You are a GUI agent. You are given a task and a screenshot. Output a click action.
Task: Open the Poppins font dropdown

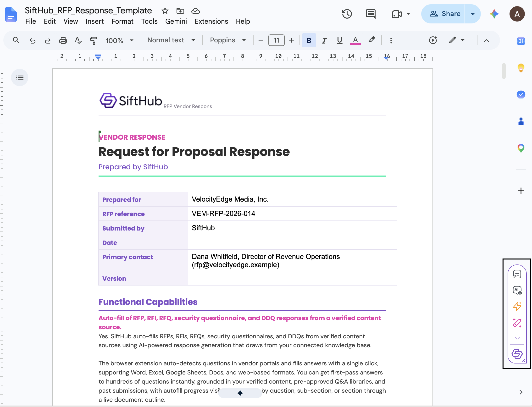[x=228, y=40]
